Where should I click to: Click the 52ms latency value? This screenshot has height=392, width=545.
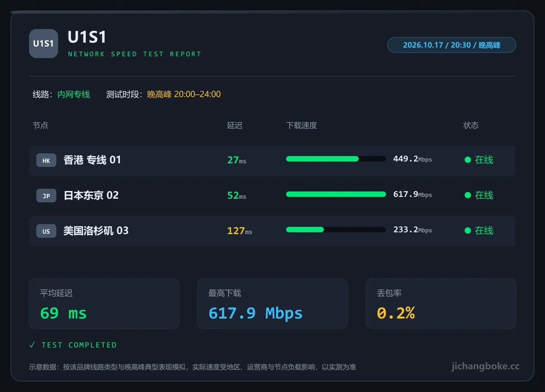click(237, 196)
